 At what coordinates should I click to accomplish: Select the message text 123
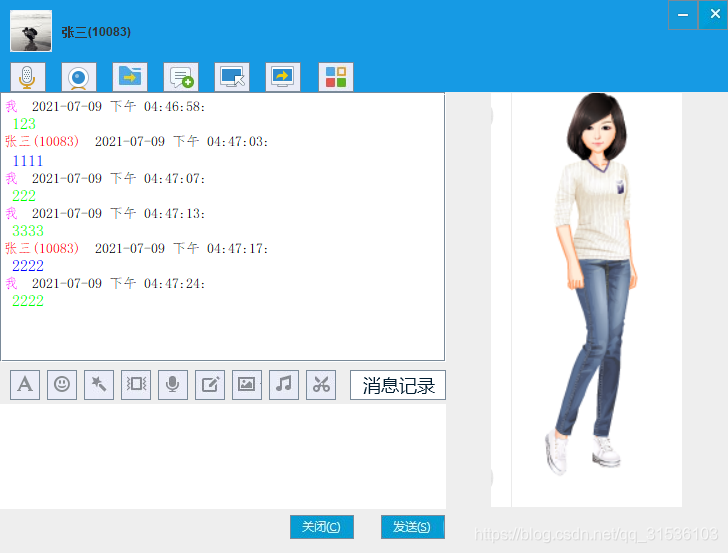click(x=24, y=124)
